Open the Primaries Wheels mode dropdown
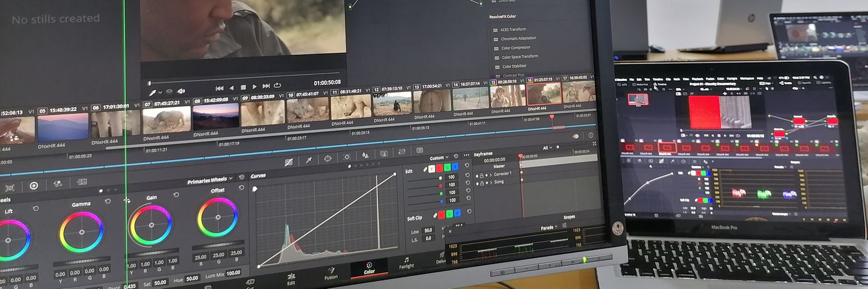The image size is (868, 289). (210, 179)
